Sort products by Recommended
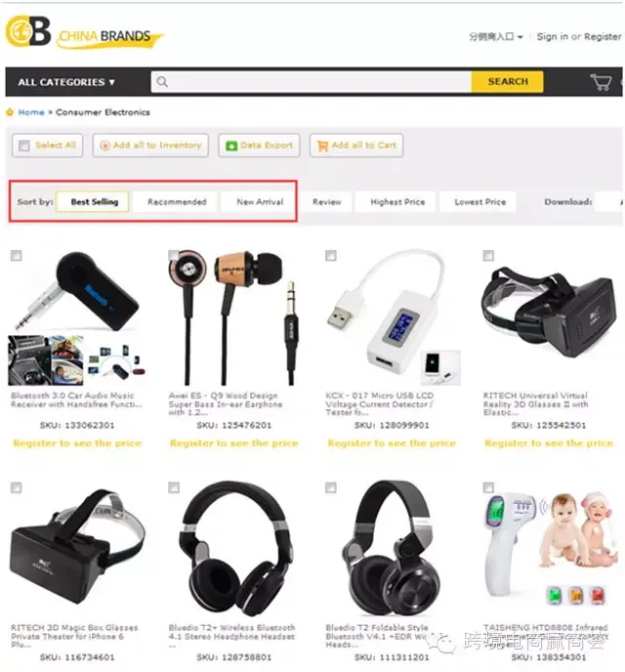 pyautogui.click(x=177, y=202)
